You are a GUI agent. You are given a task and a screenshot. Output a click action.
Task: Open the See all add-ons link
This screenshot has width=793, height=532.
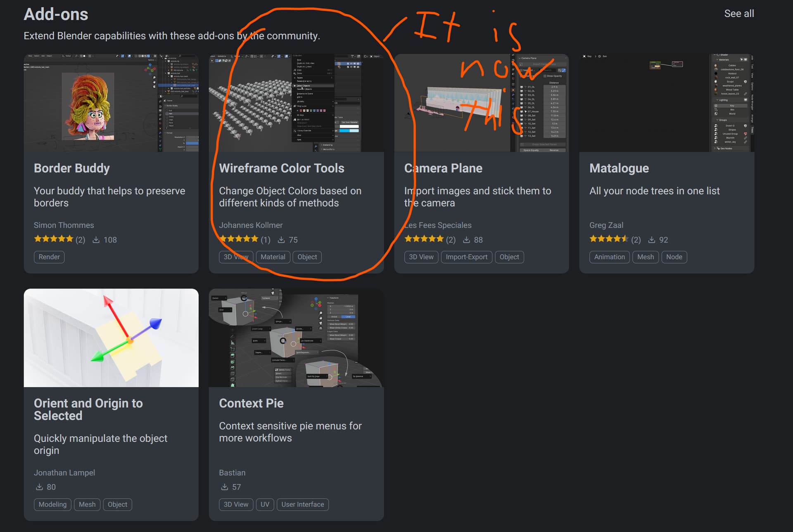739,14
